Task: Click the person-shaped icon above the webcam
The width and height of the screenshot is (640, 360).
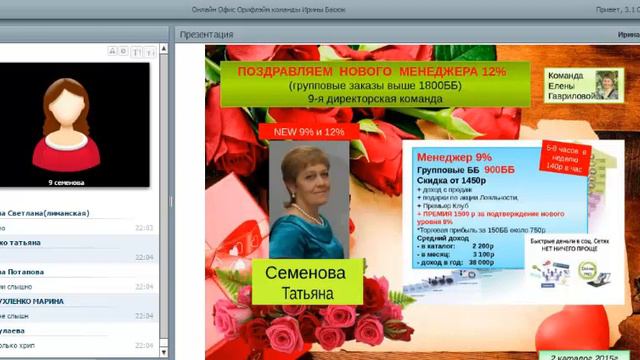Action: pos(112,51)
